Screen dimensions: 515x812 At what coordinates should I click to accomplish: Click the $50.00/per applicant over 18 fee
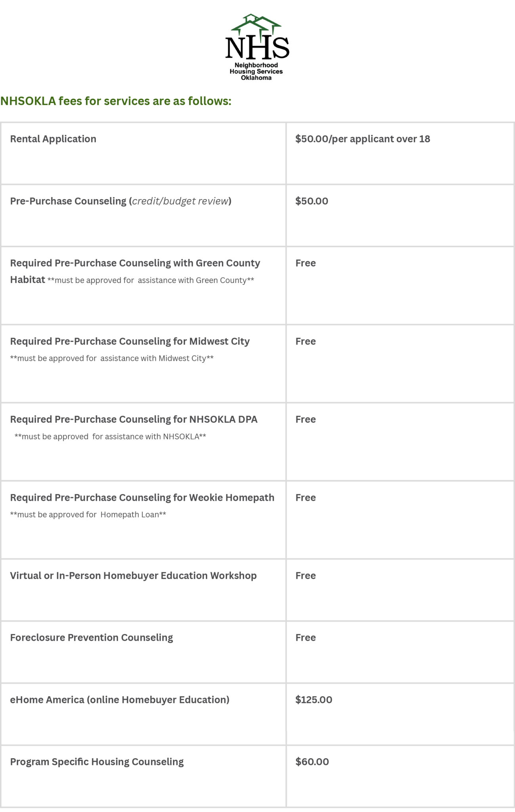[362, 139]
